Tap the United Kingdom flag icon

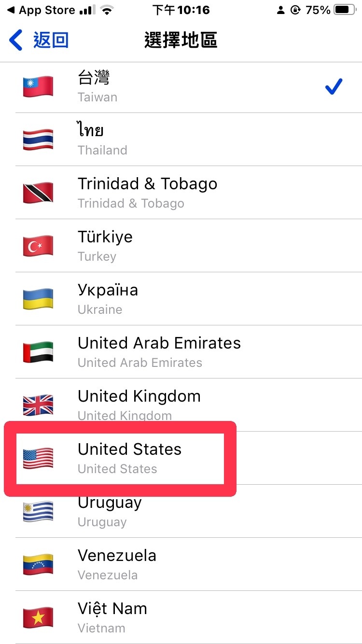tap(38, 405)
